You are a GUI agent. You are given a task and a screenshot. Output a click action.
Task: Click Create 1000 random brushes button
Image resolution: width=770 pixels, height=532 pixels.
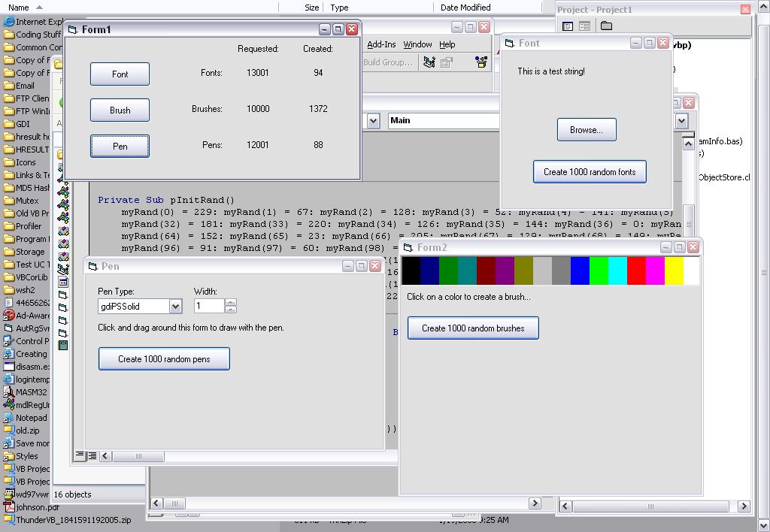[473, 328]
